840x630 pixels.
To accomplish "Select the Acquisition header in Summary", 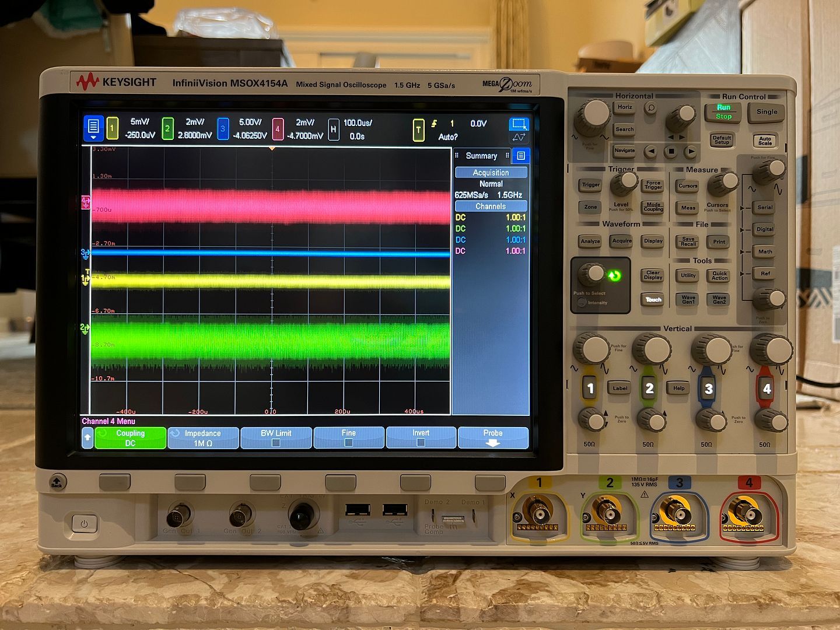I will [x=491, y=173].
